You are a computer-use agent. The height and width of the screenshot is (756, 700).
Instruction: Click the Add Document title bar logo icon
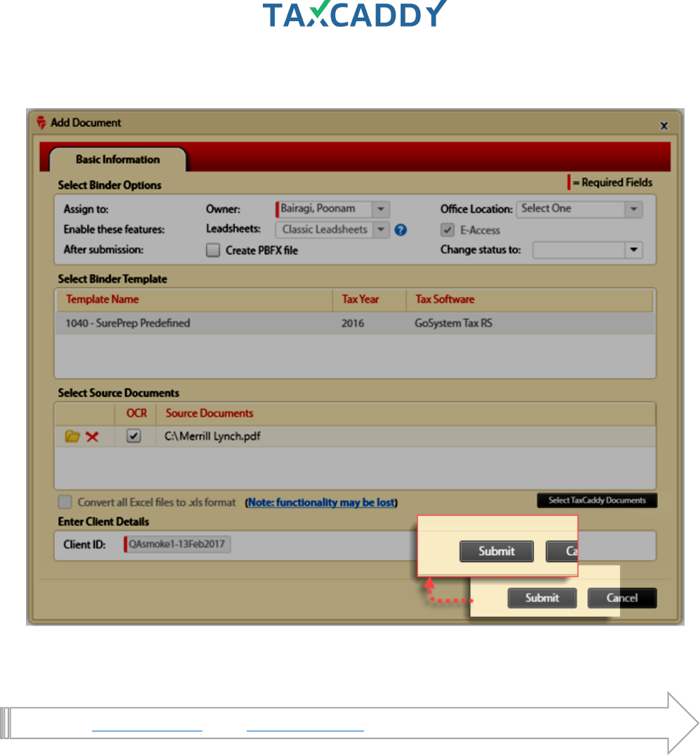pyautogui.click(x=41, y=122)
